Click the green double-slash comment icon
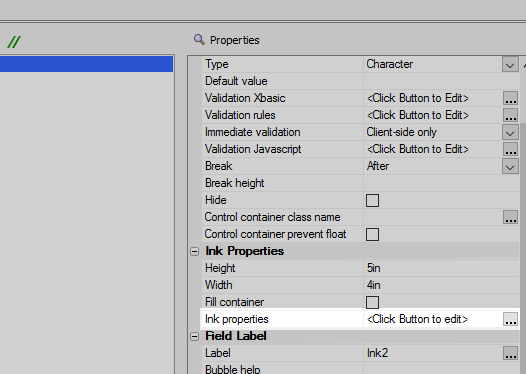Viewport: 526px width, 374px height. click(14, 42)
